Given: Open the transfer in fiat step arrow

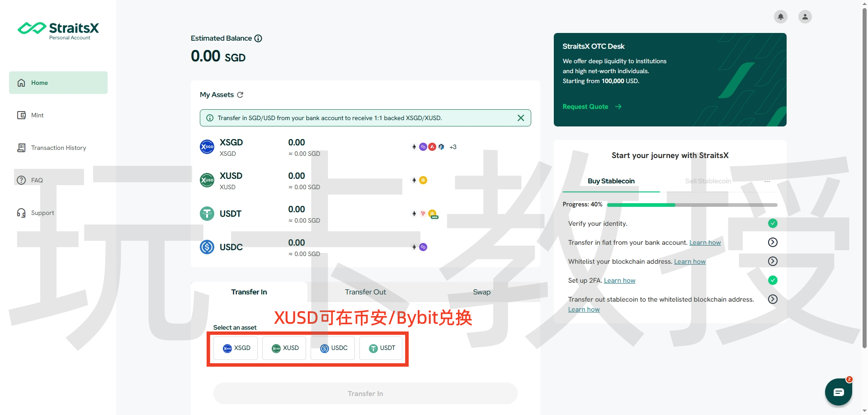Looking at the screenshot, I should click(x=773, y=242).
